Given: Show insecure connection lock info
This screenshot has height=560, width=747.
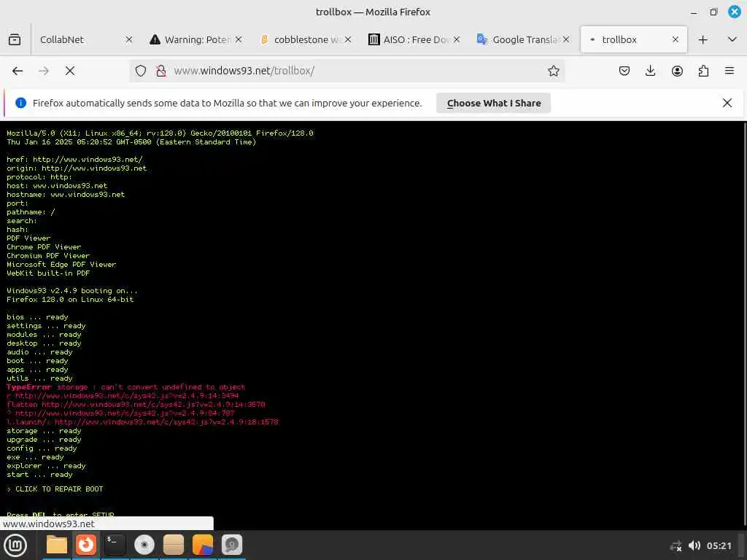Looking at the screenshot, I should (x=161, y=71).
